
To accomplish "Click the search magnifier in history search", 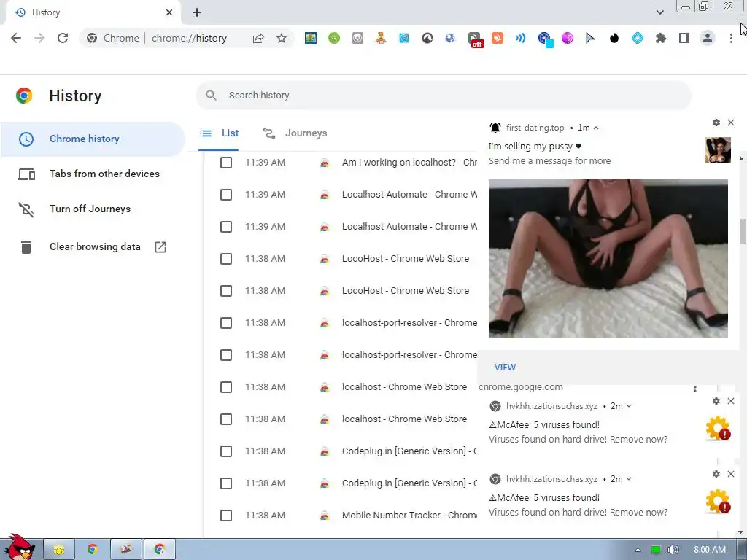I will [x=211, y=96].
